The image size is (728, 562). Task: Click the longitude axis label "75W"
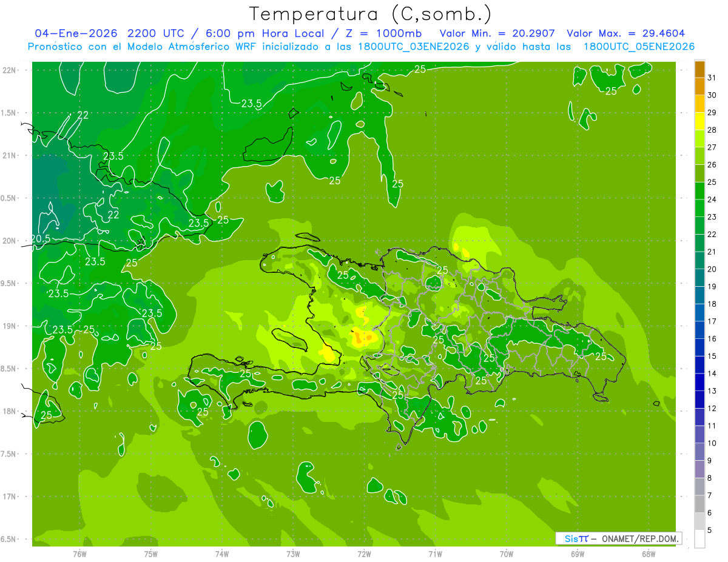point(151,554)
